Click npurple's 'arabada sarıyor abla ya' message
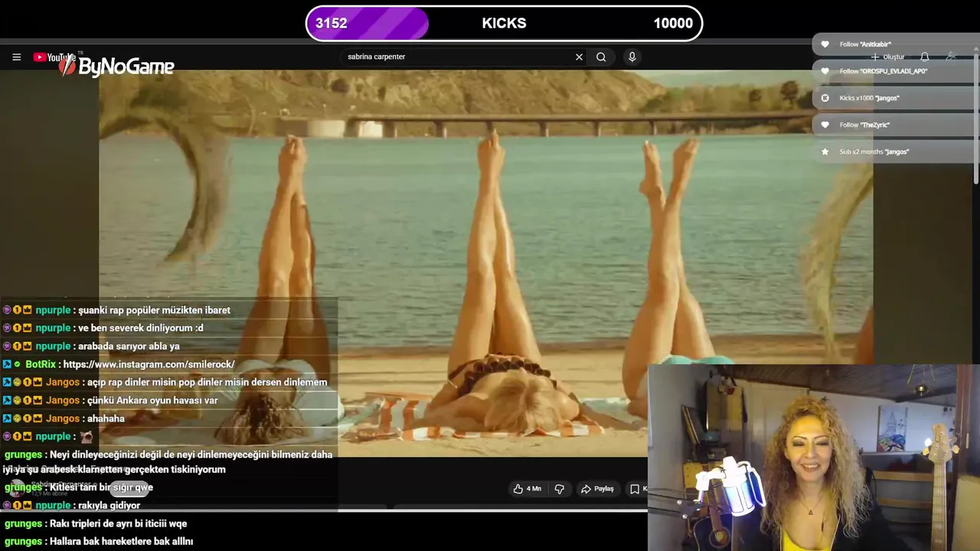Viewport: 980px width, 551px height. click(x=91, y=346)
